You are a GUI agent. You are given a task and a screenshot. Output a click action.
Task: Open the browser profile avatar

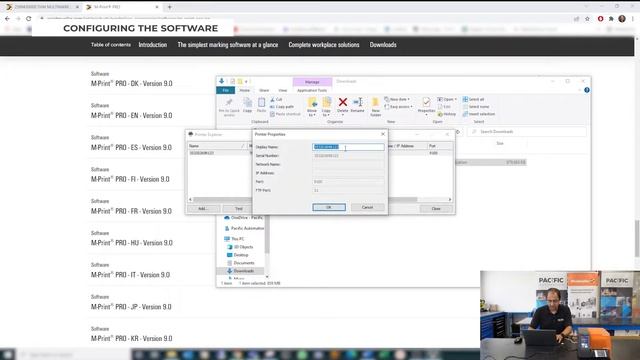(622, 19)
